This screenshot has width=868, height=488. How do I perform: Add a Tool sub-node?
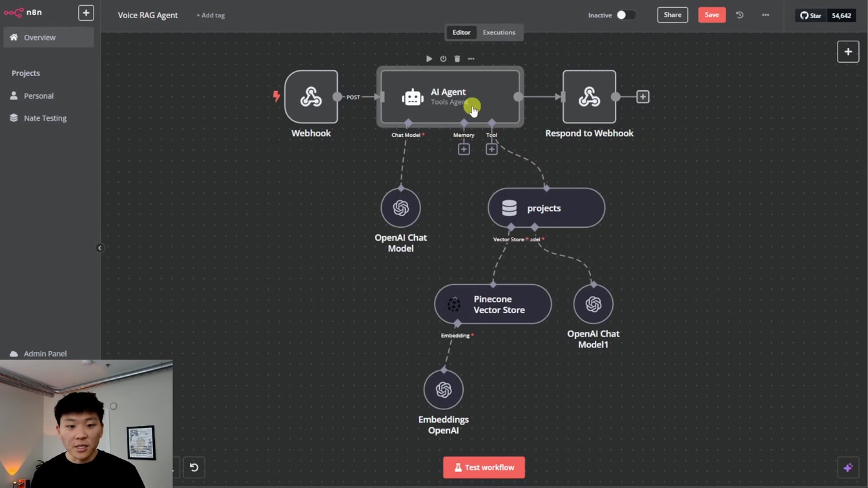coord(491,149)
